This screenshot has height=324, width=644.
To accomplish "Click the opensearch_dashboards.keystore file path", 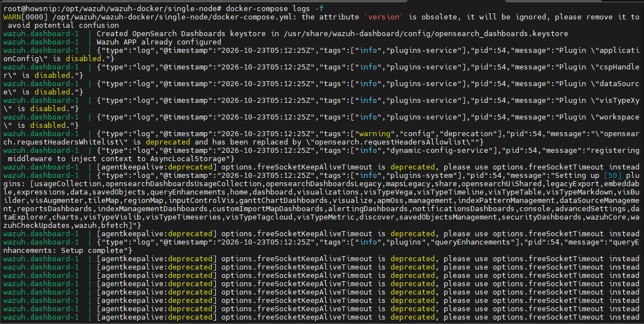I will [426, 34].
